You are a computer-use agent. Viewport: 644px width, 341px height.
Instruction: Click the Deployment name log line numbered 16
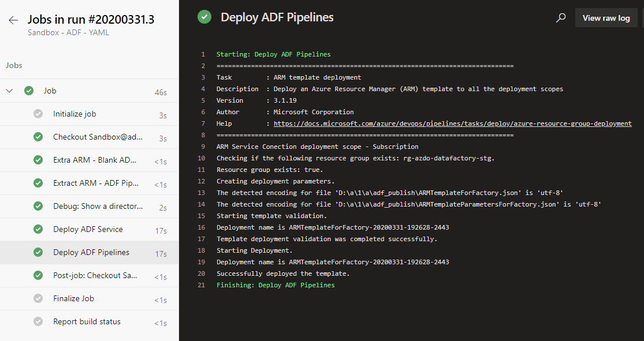click(333, 227)
